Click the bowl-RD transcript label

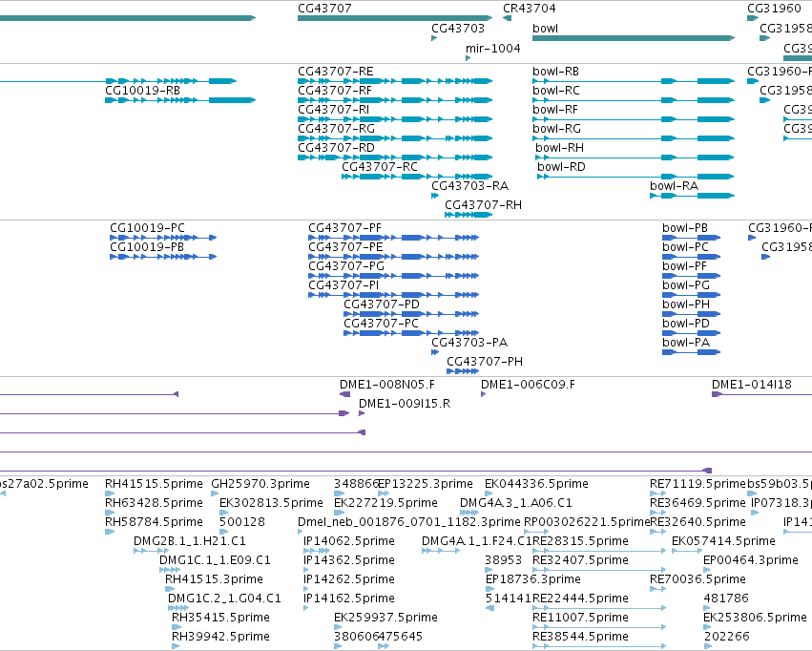pos(561,167)
